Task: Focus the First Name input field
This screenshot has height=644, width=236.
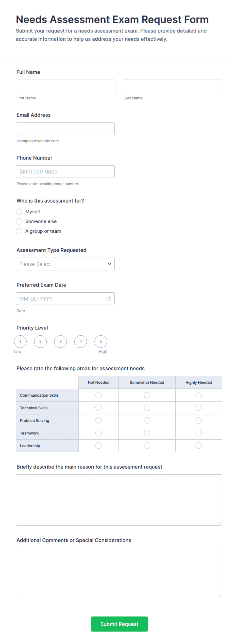Action: [x=65, y=86]
